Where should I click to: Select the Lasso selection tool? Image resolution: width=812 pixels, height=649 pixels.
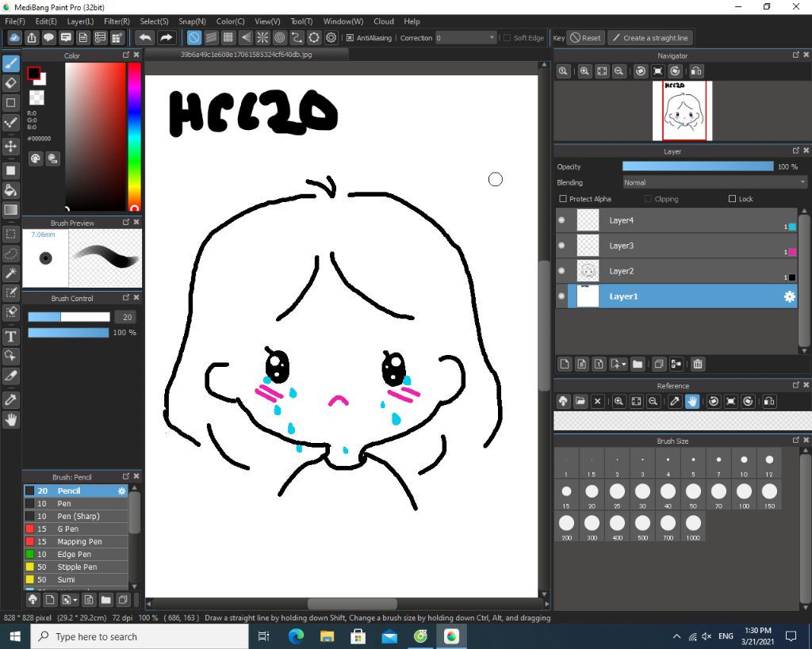pyautogui.click(x=11, y=254)
